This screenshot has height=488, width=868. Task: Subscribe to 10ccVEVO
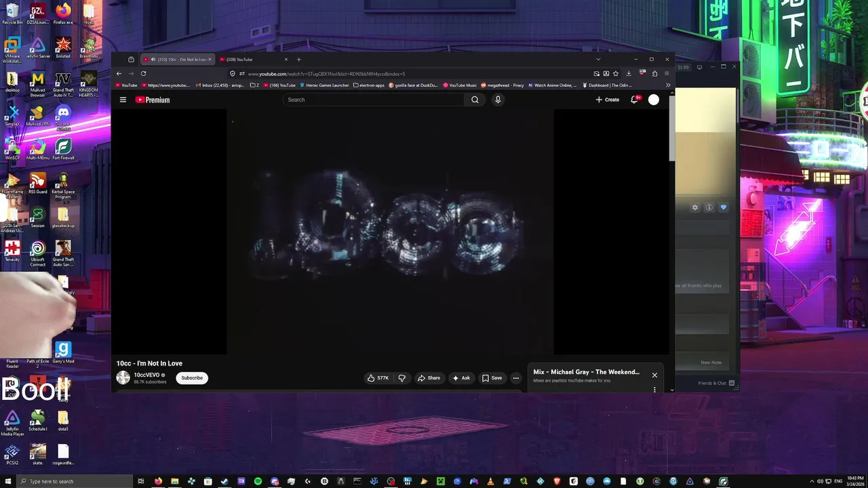click(x=192, y=378)
